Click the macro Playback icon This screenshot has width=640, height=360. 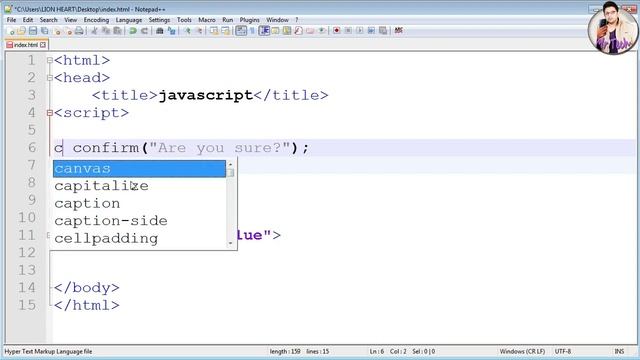click(x=360, y=31)
